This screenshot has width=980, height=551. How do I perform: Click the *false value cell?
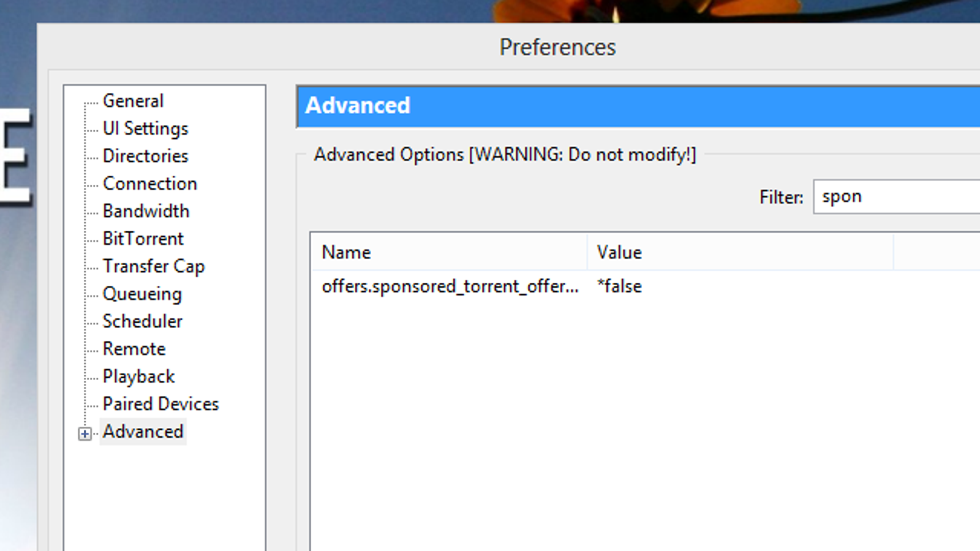tap(619, 286)
